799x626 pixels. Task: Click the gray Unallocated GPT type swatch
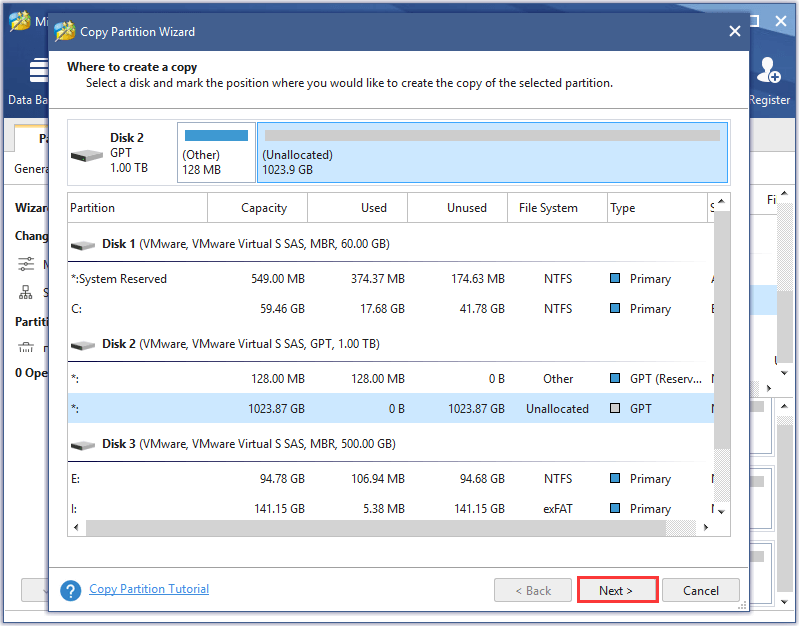click(x=615, y=408)
